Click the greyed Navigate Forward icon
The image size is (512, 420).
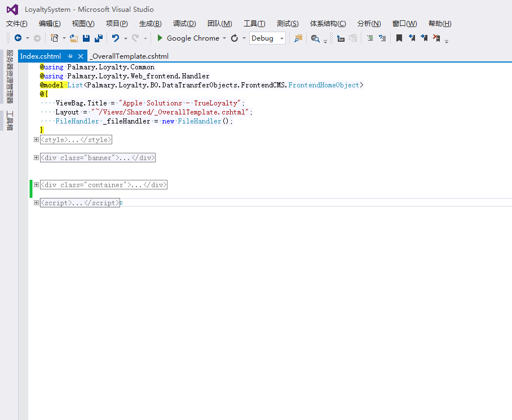pos(37,38)
